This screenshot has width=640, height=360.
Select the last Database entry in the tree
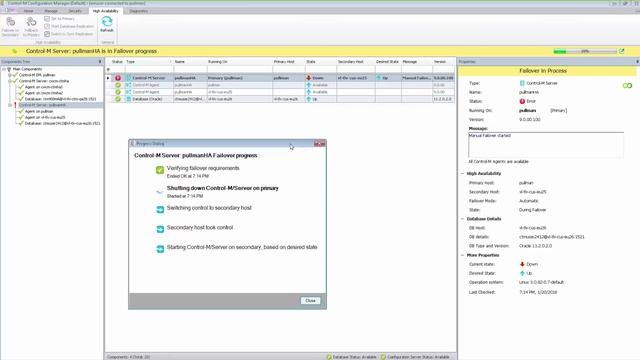click(62, 123)
